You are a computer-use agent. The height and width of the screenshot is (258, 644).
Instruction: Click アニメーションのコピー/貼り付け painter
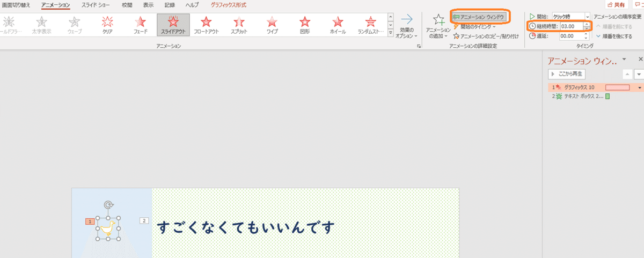coord(486,36)
